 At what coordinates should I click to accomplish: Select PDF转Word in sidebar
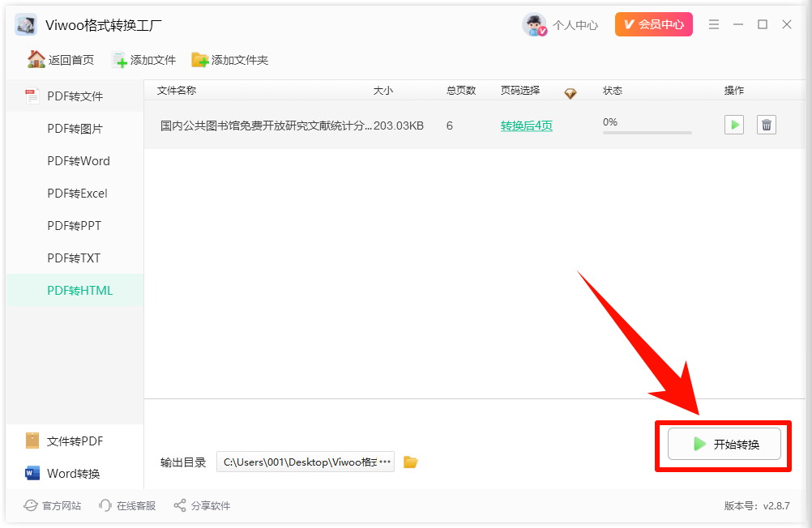75,161
